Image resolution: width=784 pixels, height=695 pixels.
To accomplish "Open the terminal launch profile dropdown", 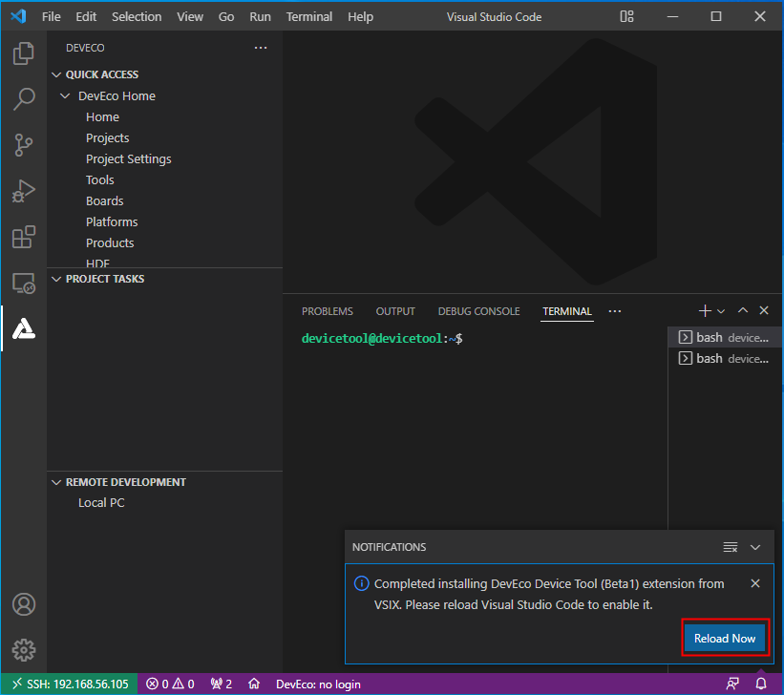I will (x=721, y=311).
